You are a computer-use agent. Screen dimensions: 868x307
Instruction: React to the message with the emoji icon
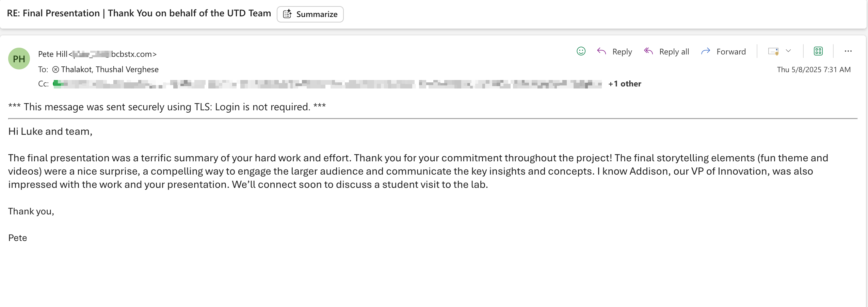[x=581, y=51]
